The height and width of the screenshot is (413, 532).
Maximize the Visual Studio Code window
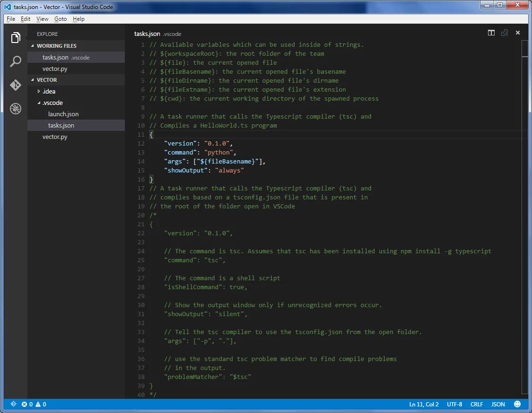(500, 5)
